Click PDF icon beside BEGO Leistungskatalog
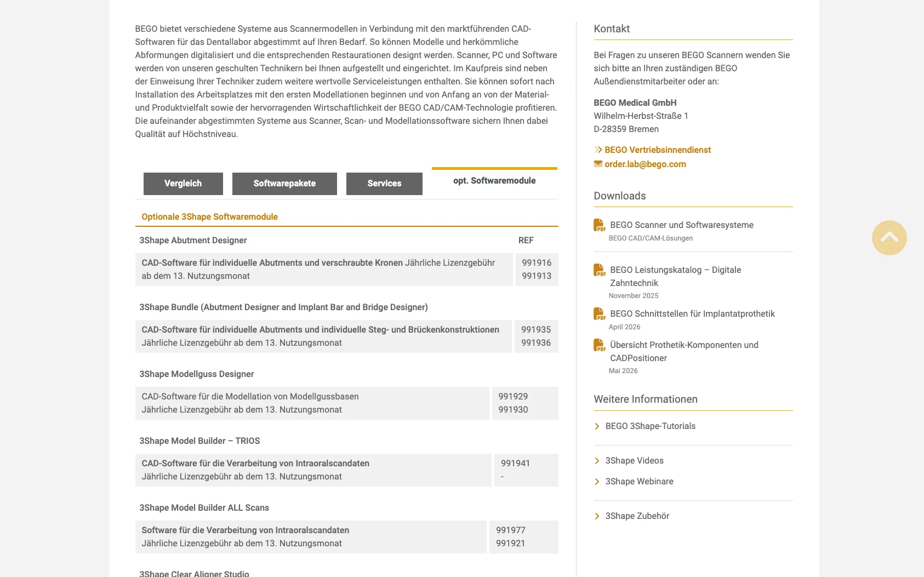924x577 pixels. click(x=600, y=270)
